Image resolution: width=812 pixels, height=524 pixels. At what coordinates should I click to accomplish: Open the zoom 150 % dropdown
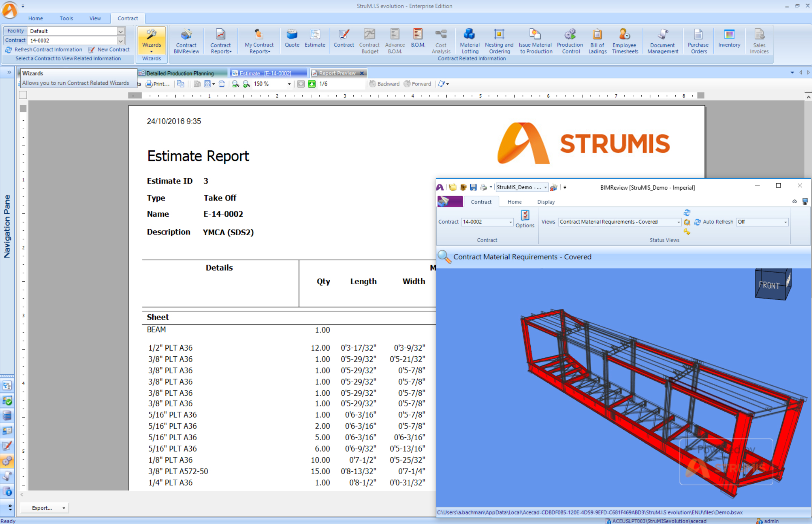(x=289, y=84)
